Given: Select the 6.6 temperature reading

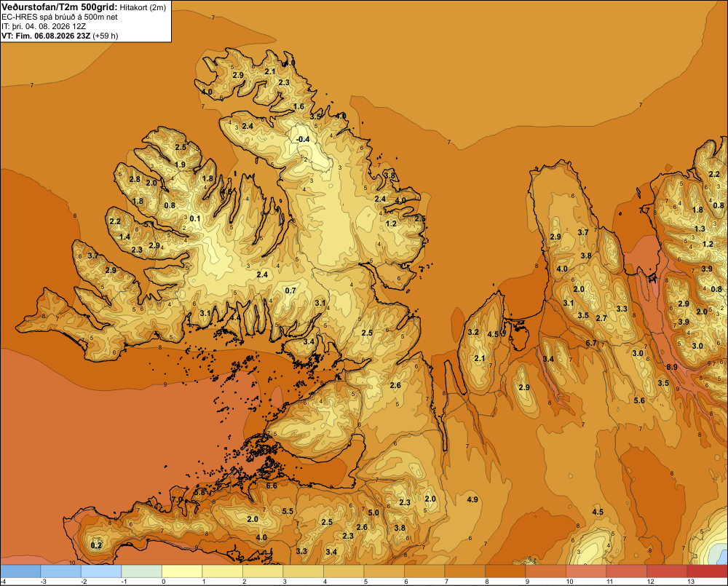Looking at the screenshot, I should point(272,486).
